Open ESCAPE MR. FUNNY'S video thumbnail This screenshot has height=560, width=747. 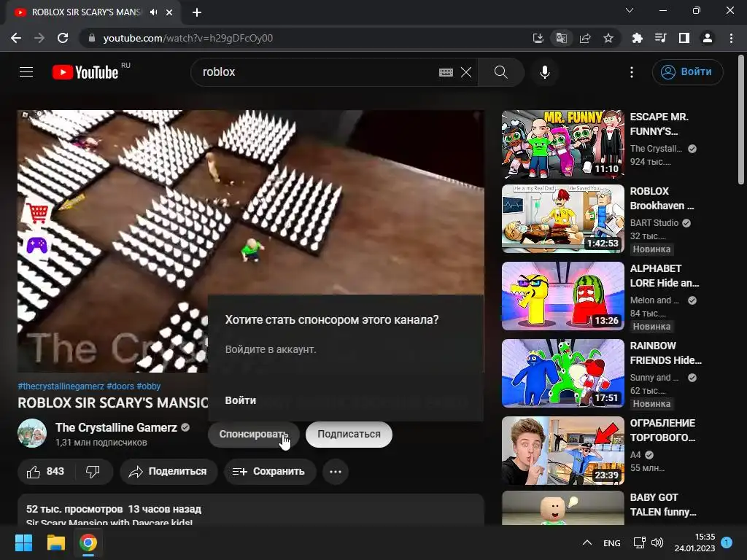(562, 144)
